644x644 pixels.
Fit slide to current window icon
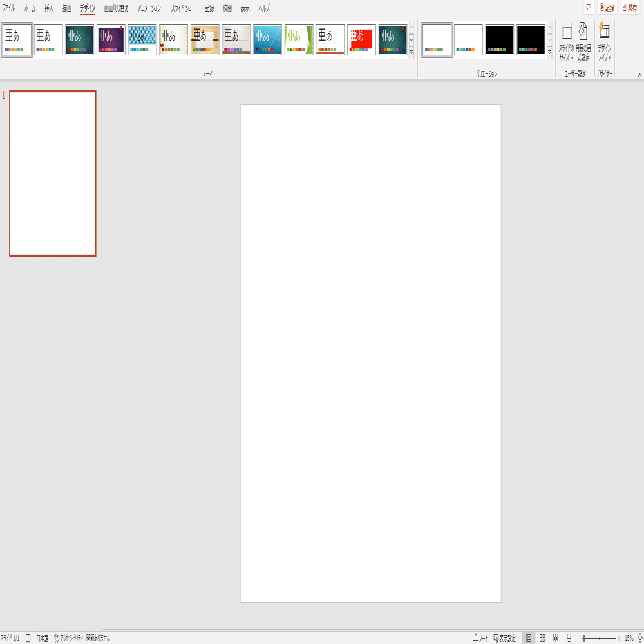(640, 638)
